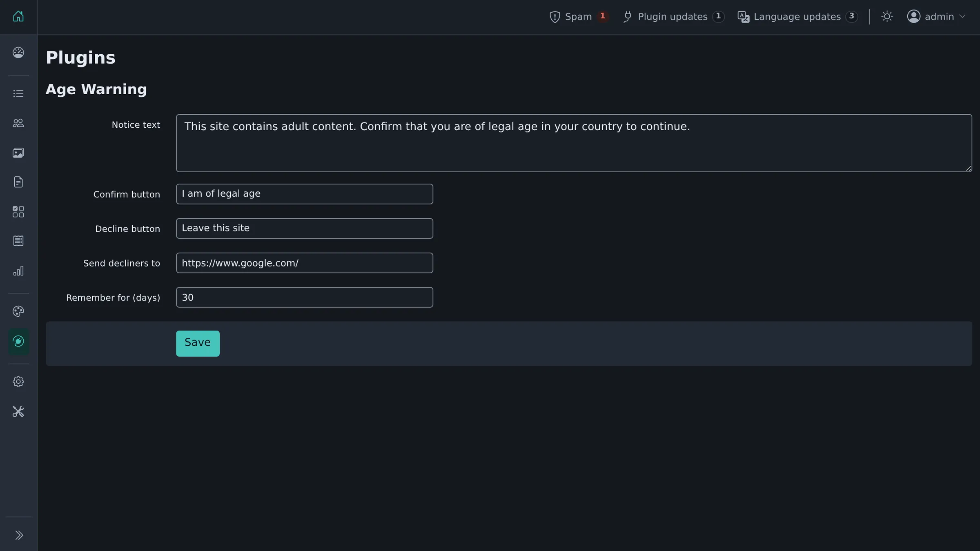Open Spam notifications in top bar
Screen dimensions: 980x551
click(579, 17)
